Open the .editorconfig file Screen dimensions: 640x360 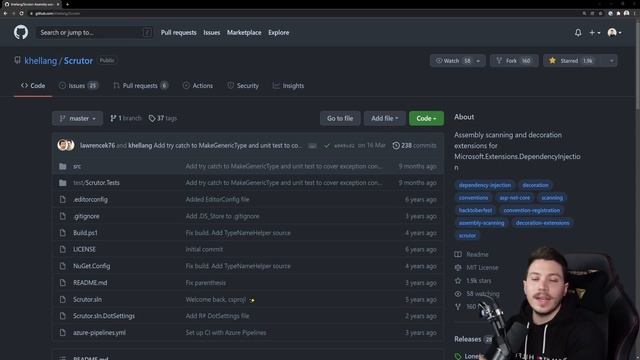tap(90, 200)
